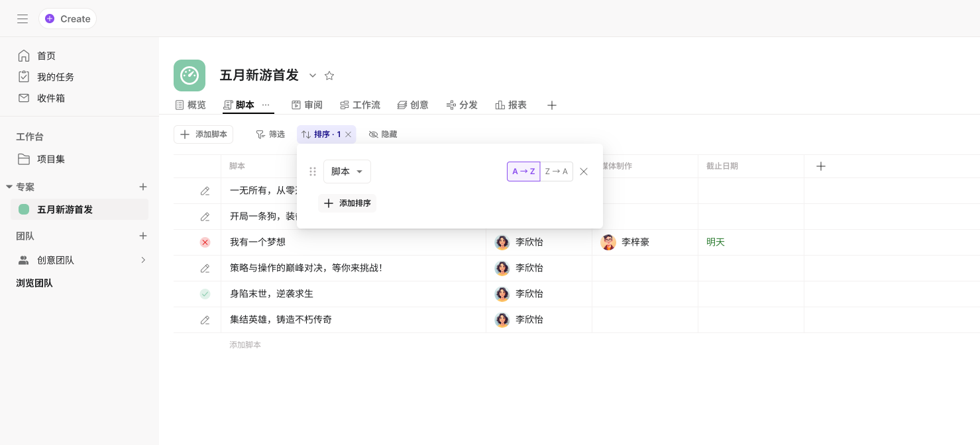Screen dimensions: 980x445
Task: Open the hamburger sidebar menu
Action: tap(23, 19)
